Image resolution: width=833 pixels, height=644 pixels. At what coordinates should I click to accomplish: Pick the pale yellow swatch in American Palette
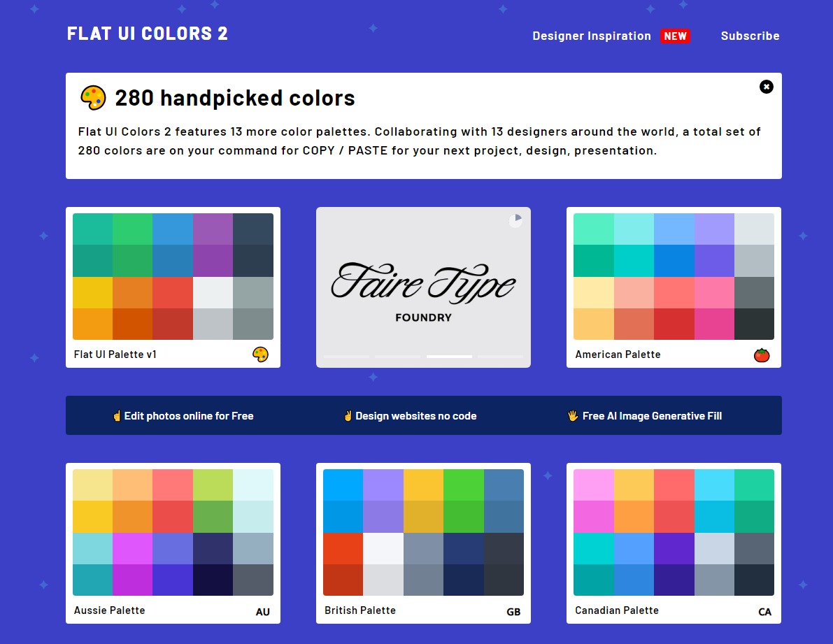click(593, 292)
